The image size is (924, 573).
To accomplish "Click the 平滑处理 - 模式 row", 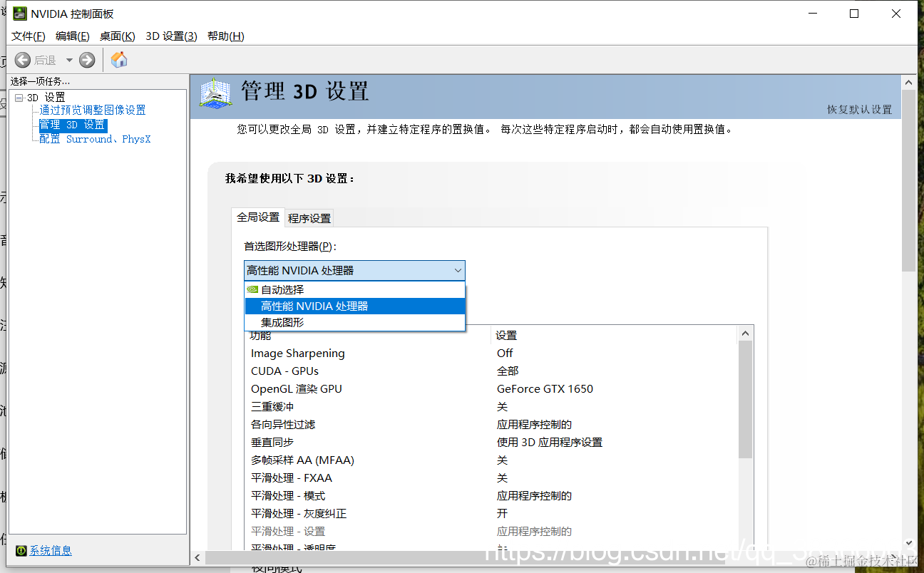I will [491, 496].
